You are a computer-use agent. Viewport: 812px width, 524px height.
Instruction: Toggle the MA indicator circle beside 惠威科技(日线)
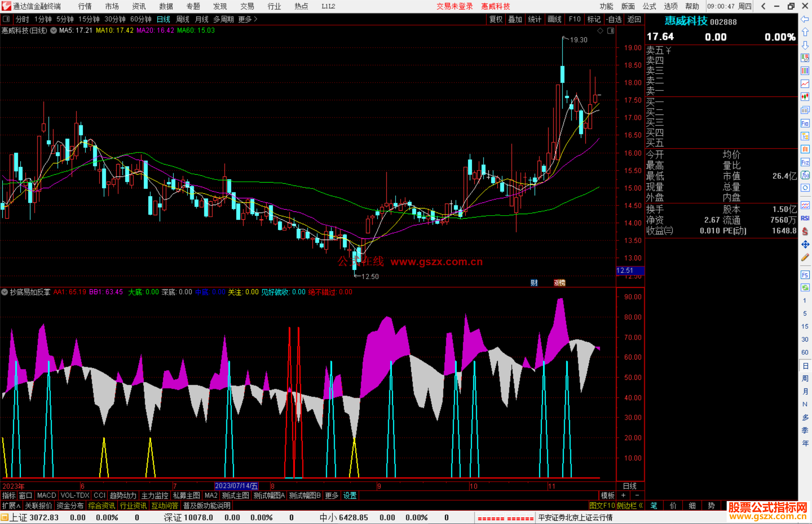[54, 30]
